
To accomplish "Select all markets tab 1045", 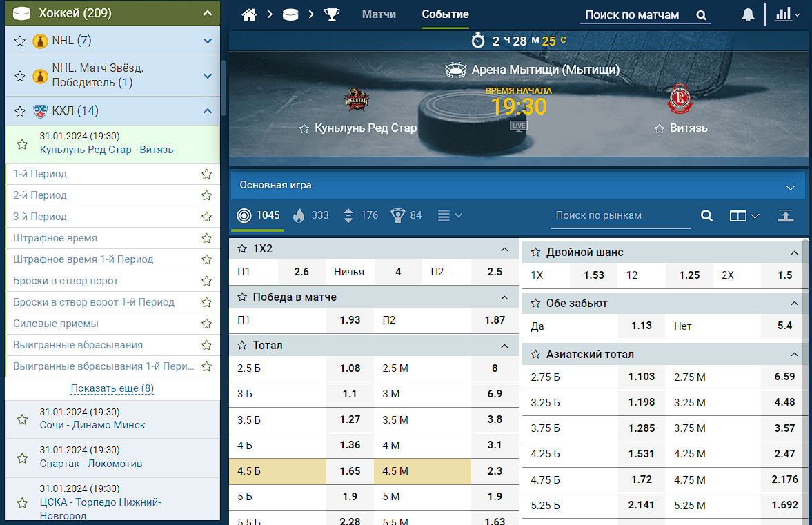I will click(258, 215).
